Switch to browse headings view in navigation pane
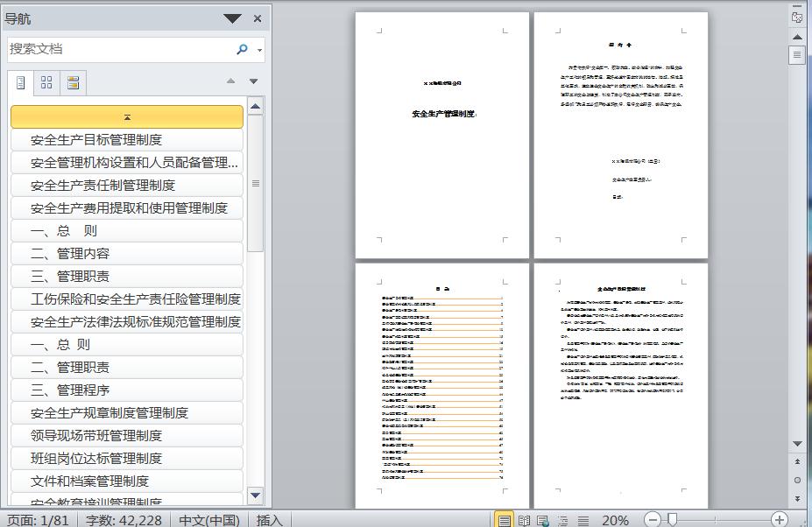The height and width of the screenshot is (527, 812). click(x=19, y=82)
